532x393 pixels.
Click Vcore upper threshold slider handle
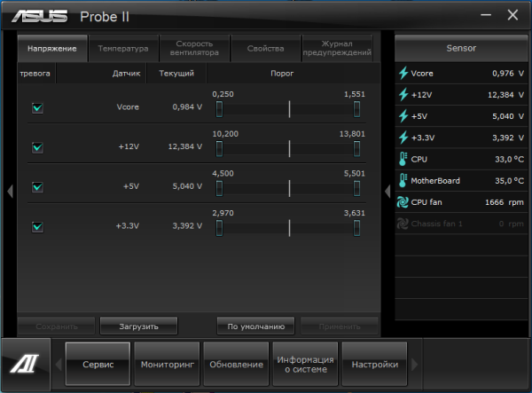pyautogui.click(x=357, y=109)
